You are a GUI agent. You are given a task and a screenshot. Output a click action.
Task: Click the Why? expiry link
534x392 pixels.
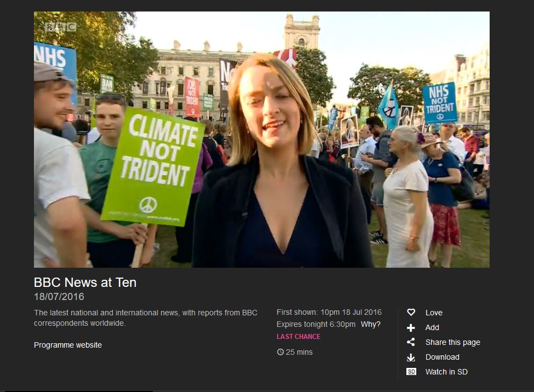(371, 324)
